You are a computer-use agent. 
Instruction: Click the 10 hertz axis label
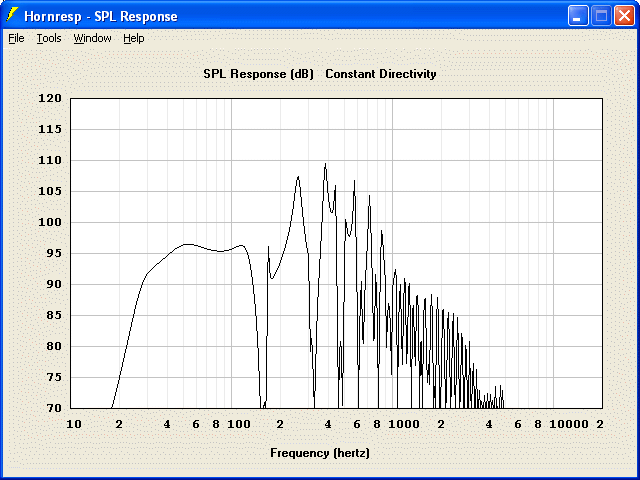pos(74,424)
